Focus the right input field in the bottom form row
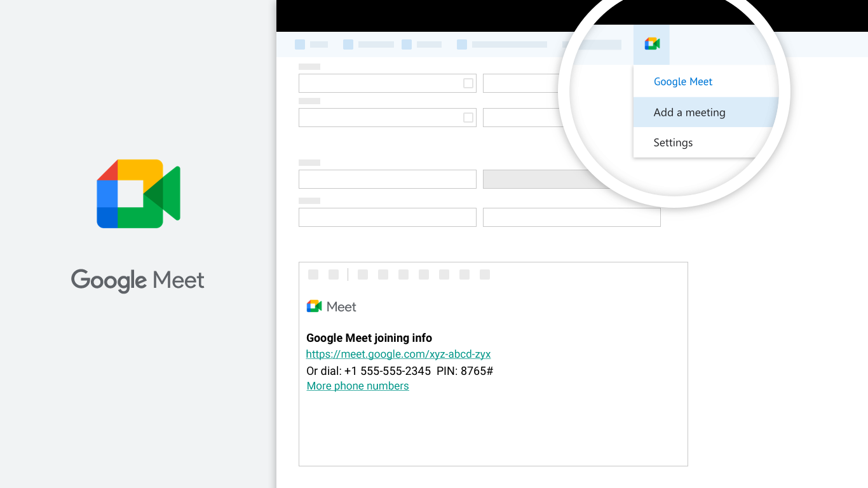The image size is (868, 488). pyautogui.click(x=572, y=217)
